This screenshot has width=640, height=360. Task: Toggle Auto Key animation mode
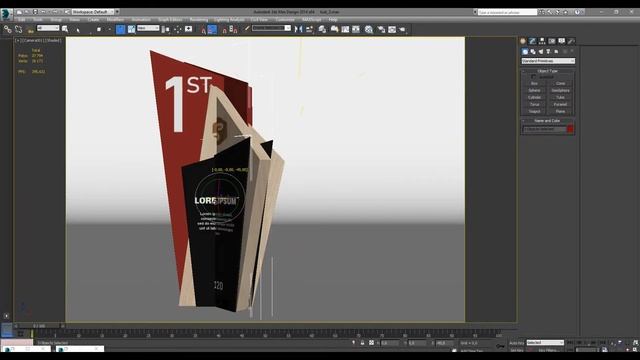point(516,343)
